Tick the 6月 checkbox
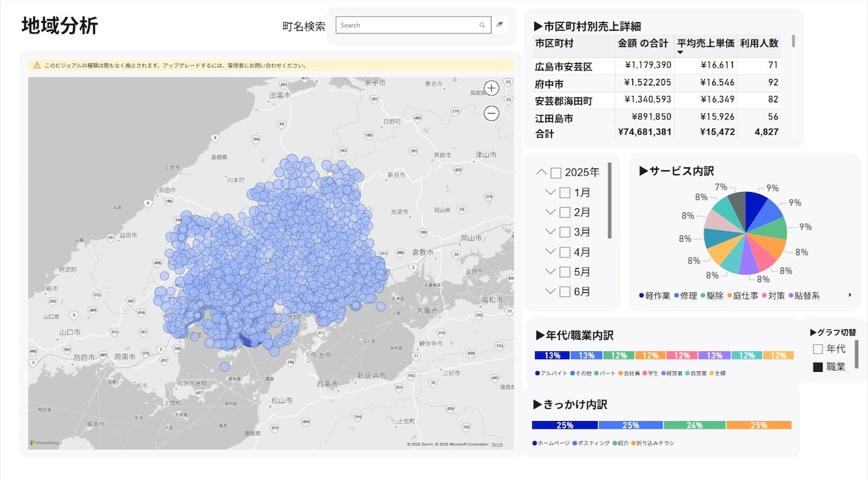Screen dimensions: 868x480 click(x=565, y=292)
